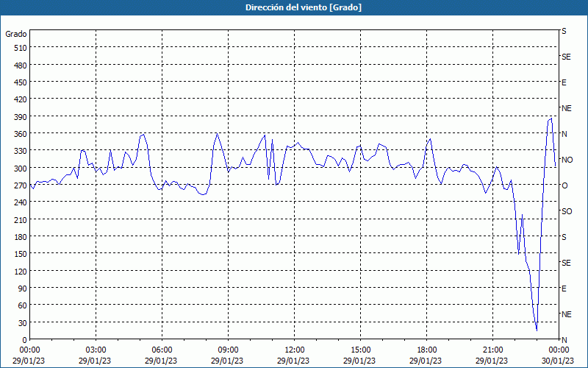Select the 480 degree axis label

(21, 66)
